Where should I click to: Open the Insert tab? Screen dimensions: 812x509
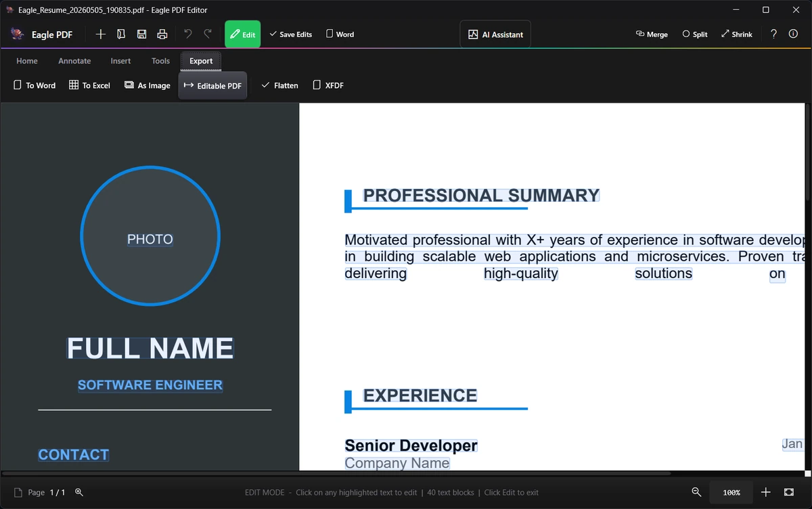pos(120,61)
